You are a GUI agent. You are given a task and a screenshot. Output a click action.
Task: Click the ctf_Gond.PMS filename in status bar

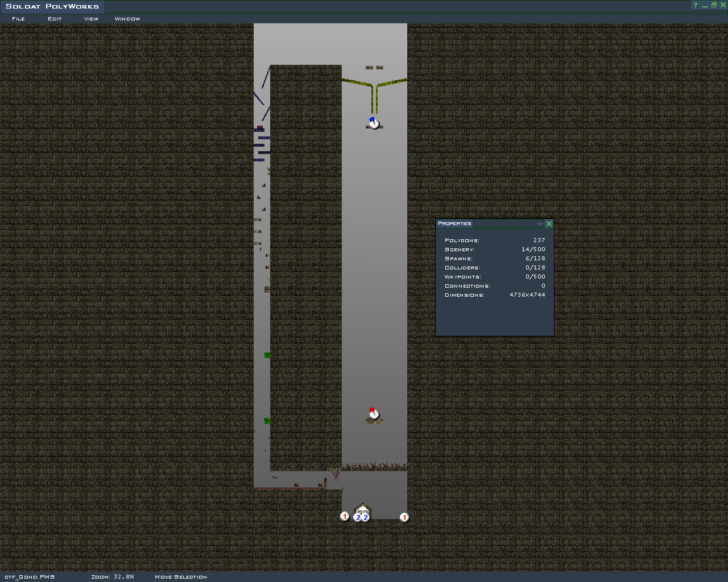tap(29, 577)
